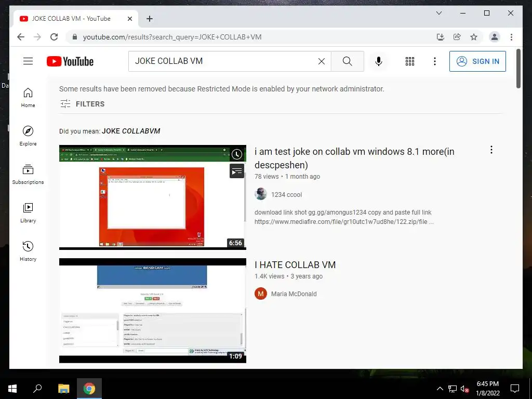Reload the current page

tap(54, 37)
